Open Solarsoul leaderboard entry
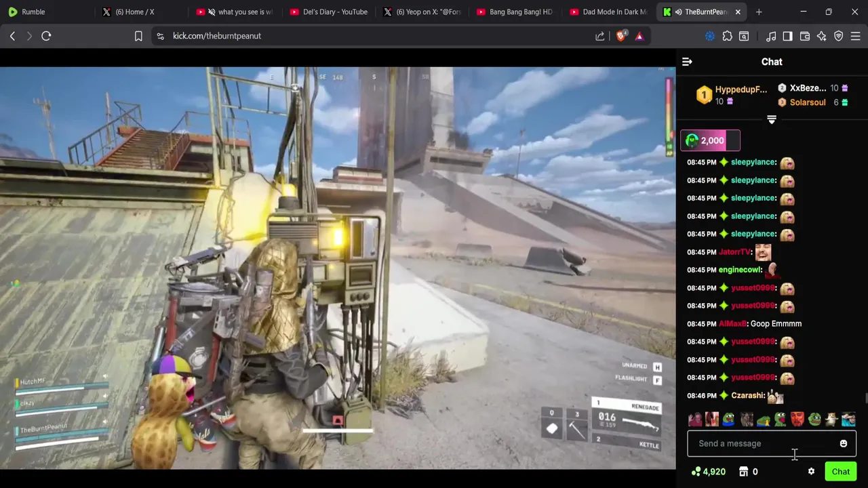Viewport: 868px width, 488px height. (x=808, y=102)
